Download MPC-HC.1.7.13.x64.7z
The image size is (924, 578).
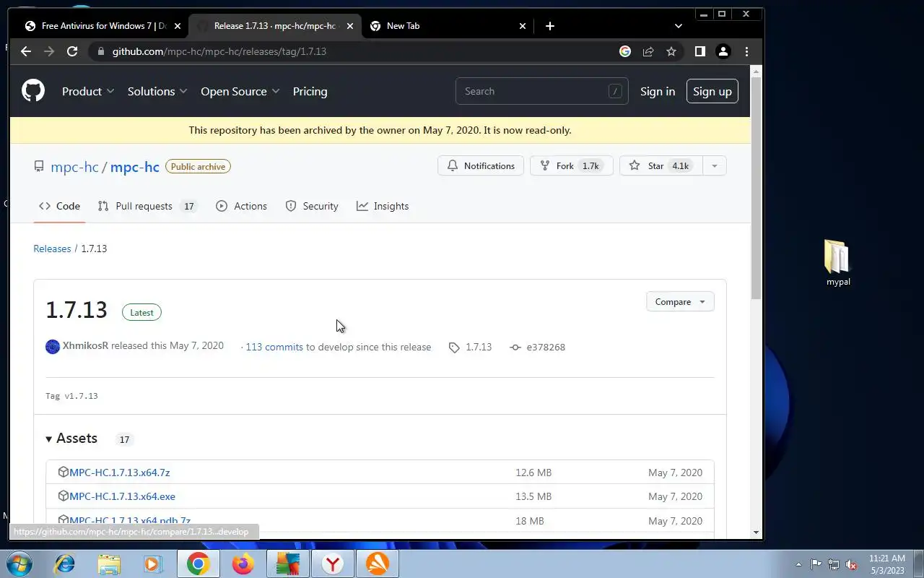[x=120, y=473]
